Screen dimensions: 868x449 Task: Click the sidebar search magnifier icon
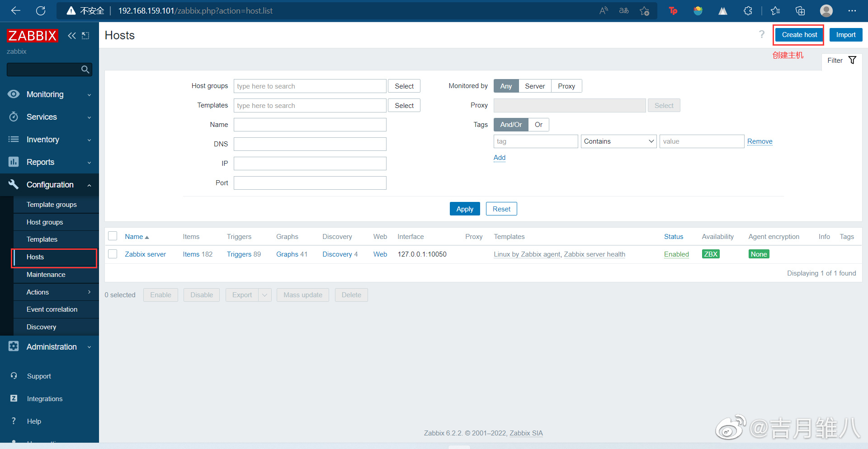85,70
